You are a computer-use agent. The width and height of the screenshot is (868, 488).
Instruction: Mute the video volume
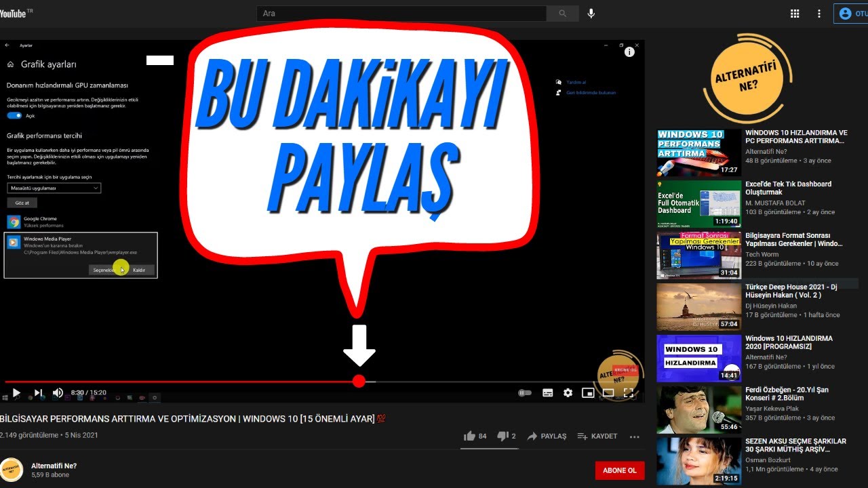pyautogui.click(x=58, y=392)
